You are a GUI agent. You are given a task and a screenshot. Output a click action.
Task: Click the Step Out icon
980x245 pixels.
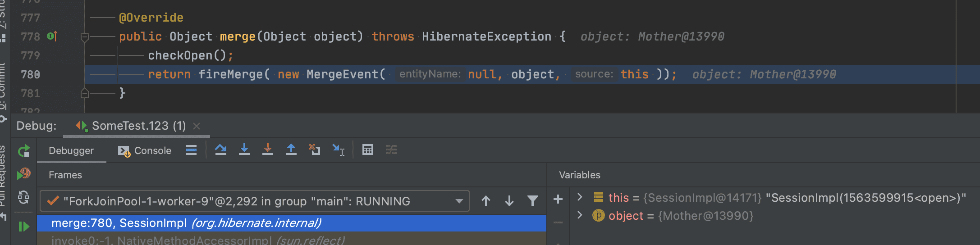pyautogui.click(x=291, y=150)
